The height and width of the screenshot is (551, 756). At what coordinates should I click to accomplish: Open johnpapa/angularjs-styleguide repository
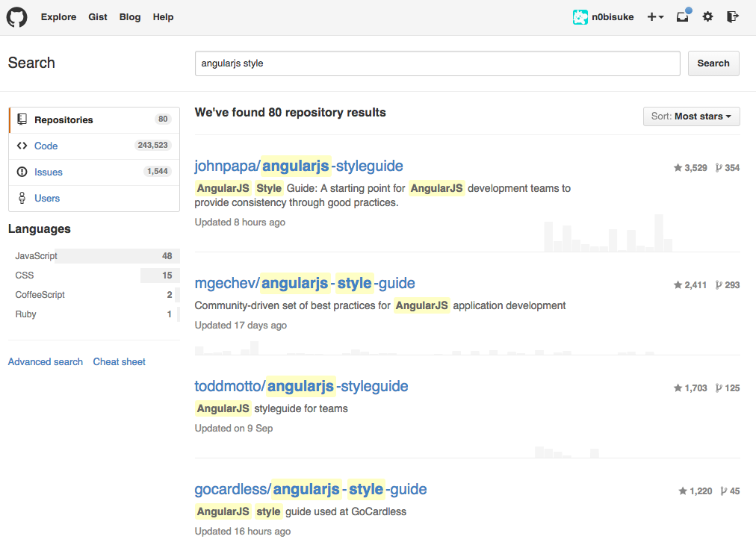pyautogui.click(x=299, y=166)
